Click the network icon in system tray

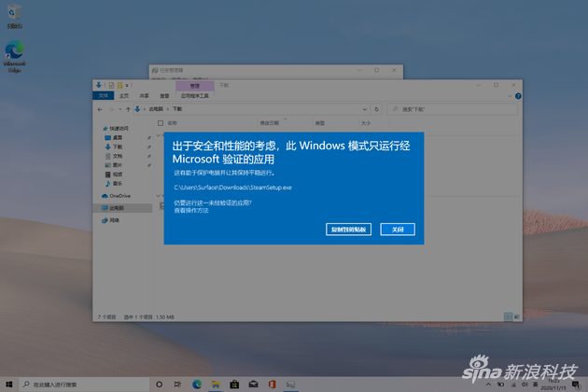513,385
